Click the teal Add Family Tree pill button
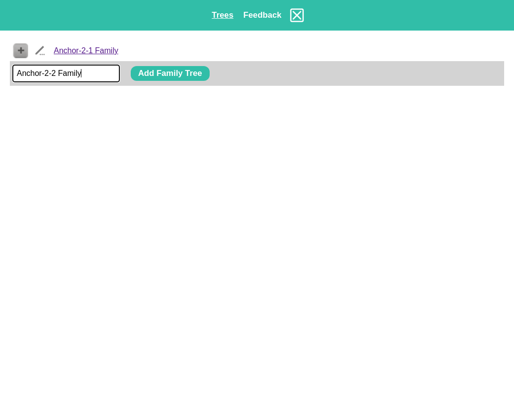 click(x=170, y=73)
